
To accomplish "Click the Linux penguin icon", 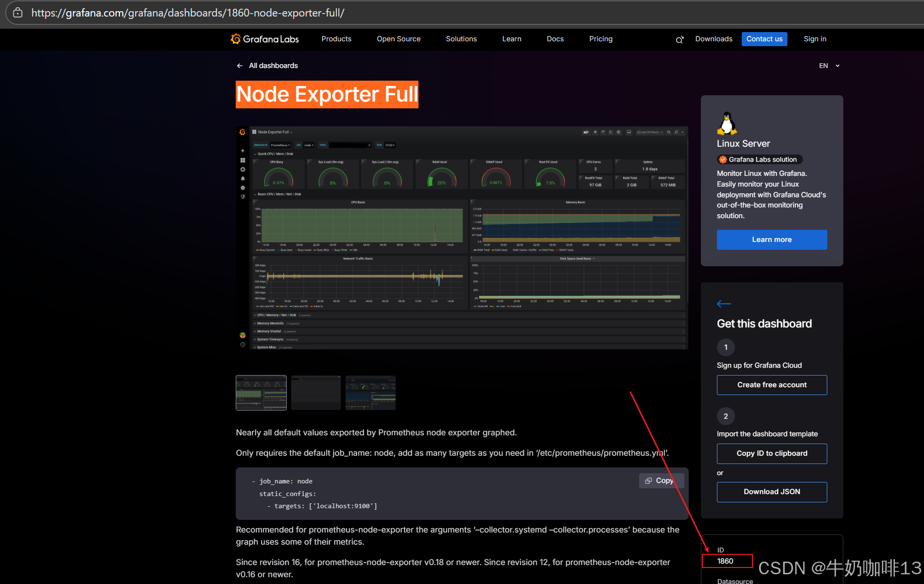I will coord(727,123).
